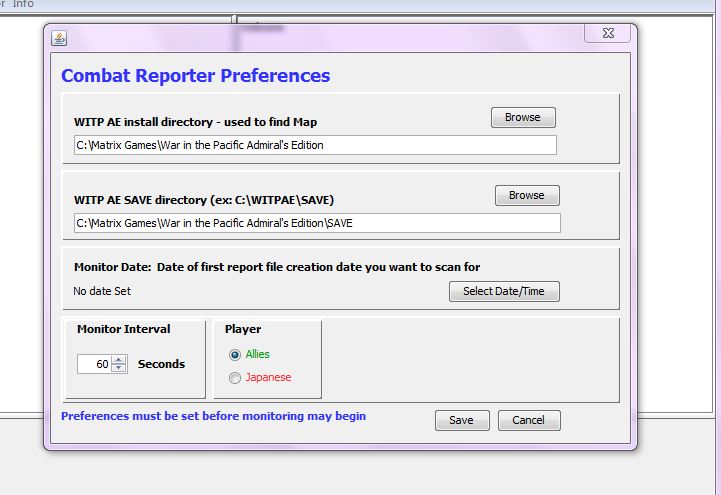Click the 'Seconds' label

pyautogui.click(x=161, y=364)
